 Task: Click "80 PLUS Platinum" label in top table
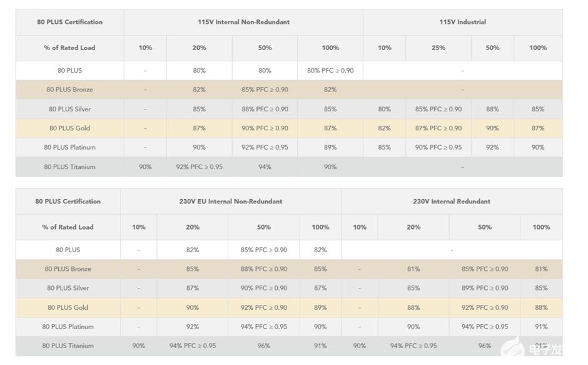tap(69, 148)
